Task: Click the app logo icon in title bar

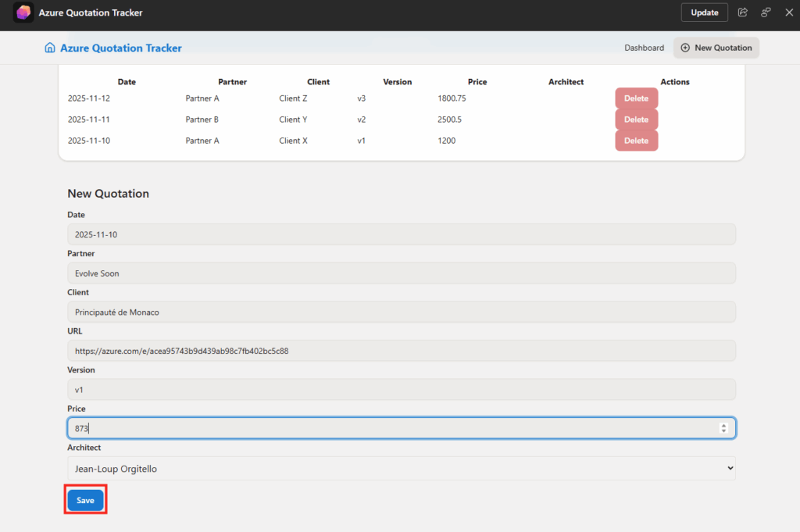Action: click(23, 12)
